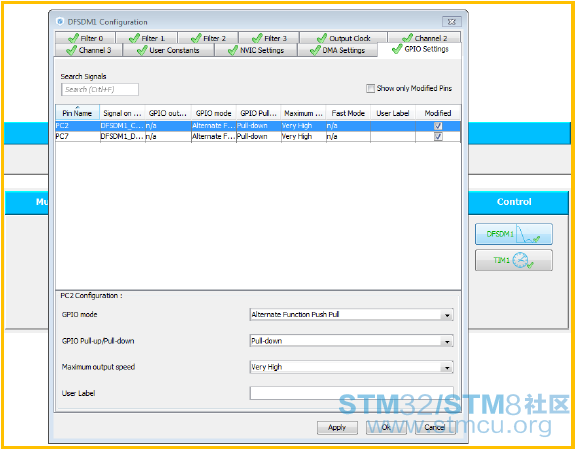Image resolution: width=576 pixels, height=450 pixels.
Task: Click the Apply button
Action: click(x=337, y=427)
